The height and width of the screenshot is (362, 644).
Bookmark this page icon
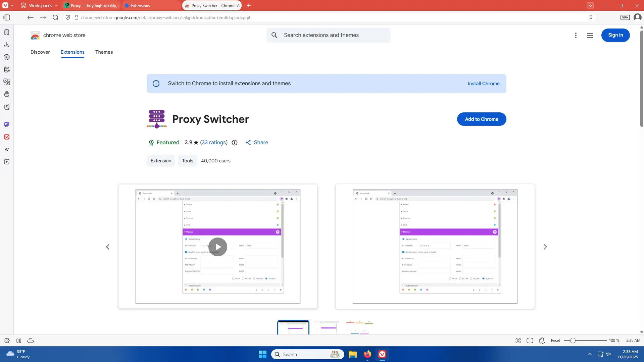(x=591, y=17)
